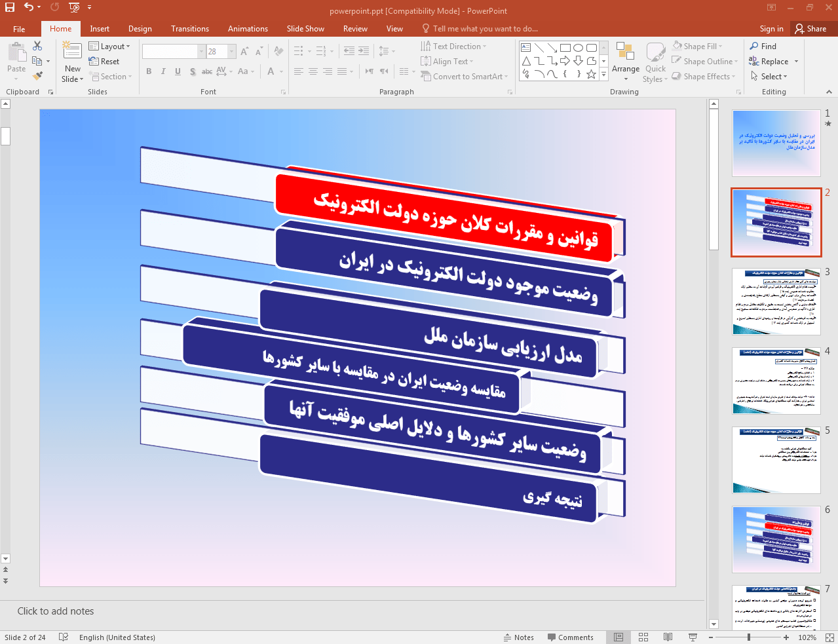
Task: Select slide 4 thumbnail
Action: coord(776,381)
